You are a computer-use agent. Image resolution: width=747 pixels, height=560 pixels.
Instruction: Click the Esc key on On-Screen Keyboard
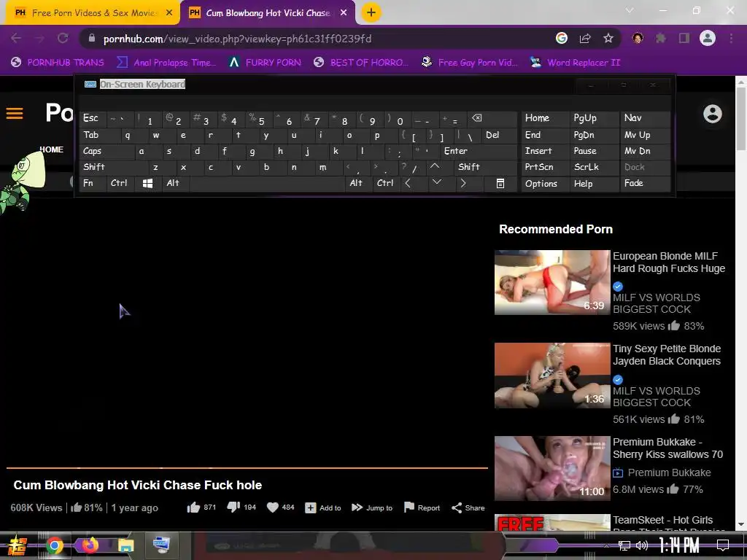(93, 118)
